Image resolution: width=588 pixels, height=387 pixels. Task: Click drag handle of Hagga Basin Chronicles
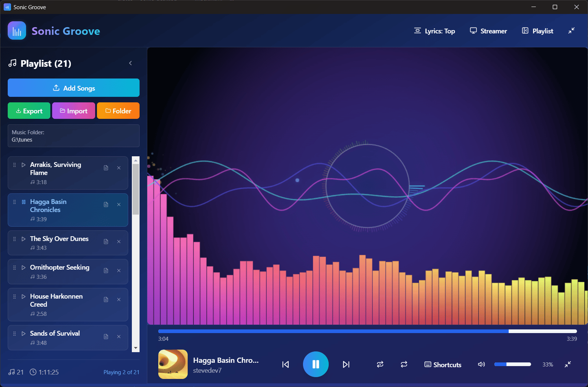(15, 202)
